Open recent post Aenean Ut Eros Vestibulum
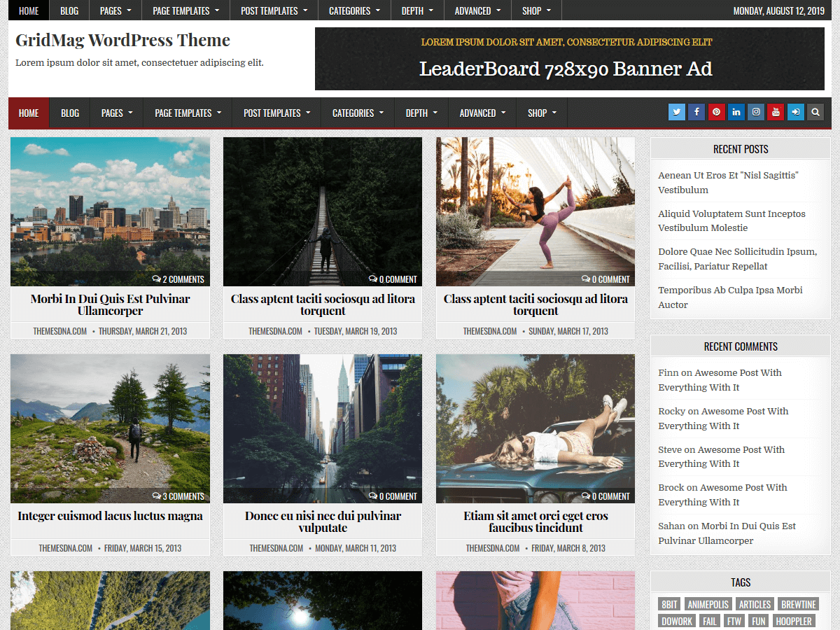Image resolution: width=840 pixels, height=630 pixels. coord(730,182)
